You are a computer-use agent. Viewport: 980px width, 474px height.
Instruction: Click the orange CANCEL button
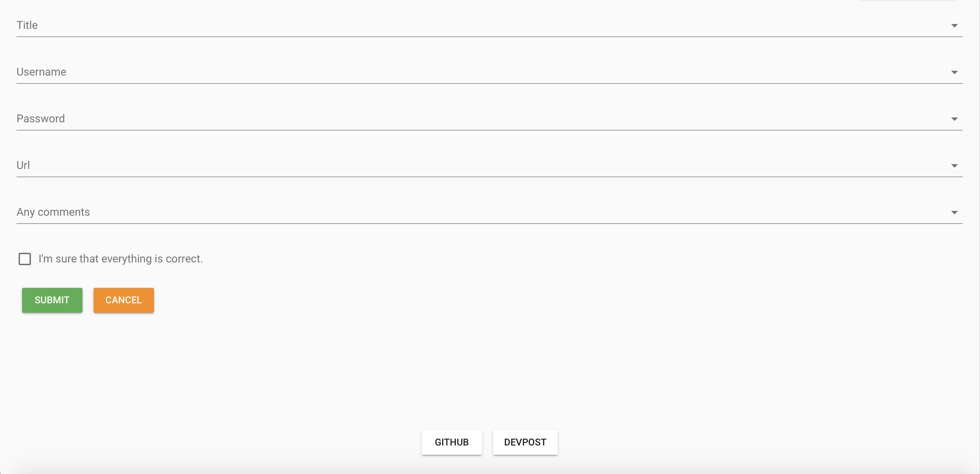[x=123, y=300]
